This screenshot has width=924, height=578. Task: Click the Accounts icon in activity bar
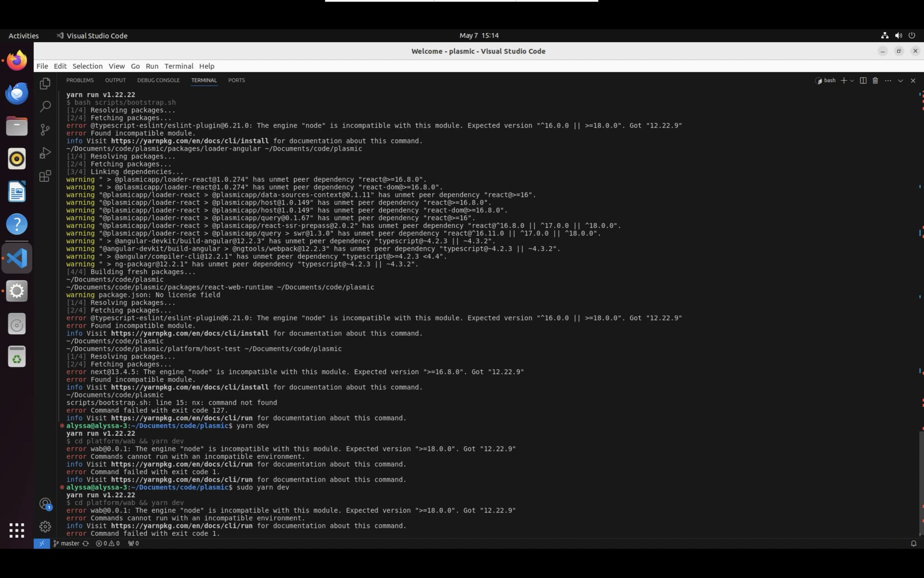coord(45,504)
